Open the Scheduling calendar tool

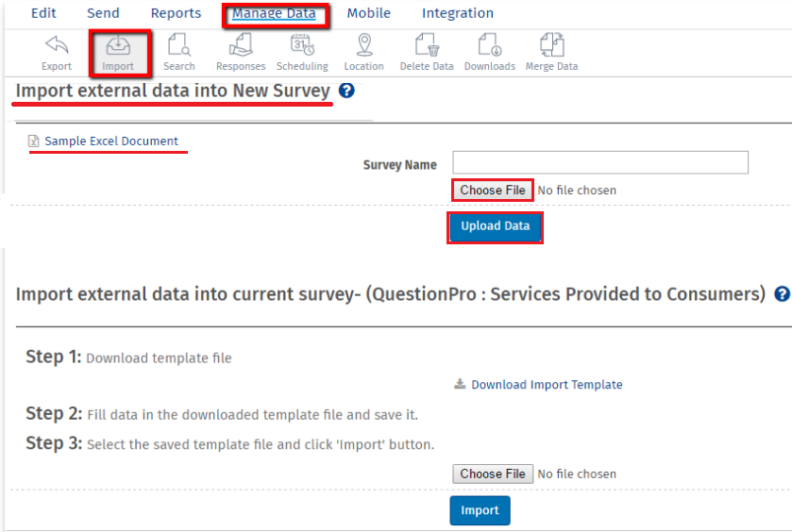(x=302, y=53)
